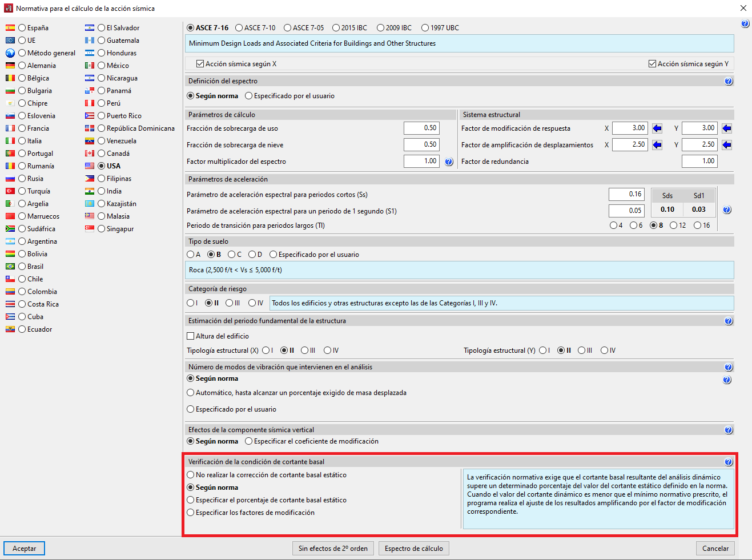Edit X Factor de modificación de respuesta field
The width and height of the screenshot is (752, 560).
[x=630, y=128]
